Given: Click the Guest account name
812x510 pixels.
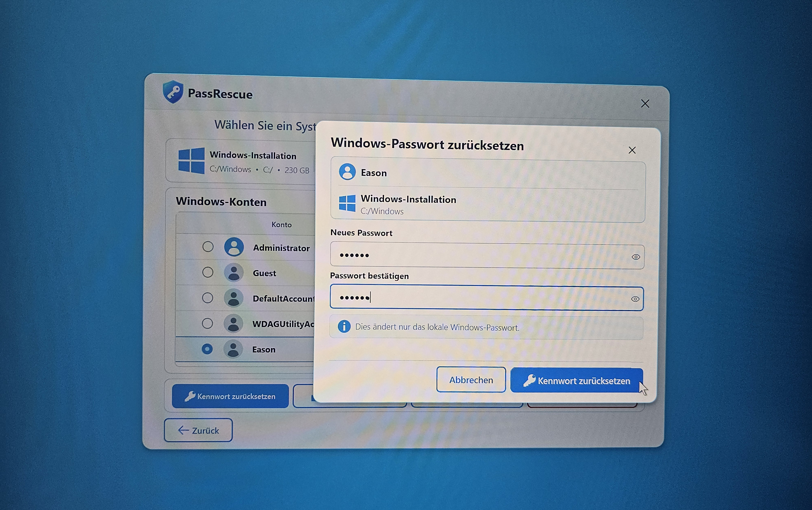Looking at the screenshot, I should 264,273.
